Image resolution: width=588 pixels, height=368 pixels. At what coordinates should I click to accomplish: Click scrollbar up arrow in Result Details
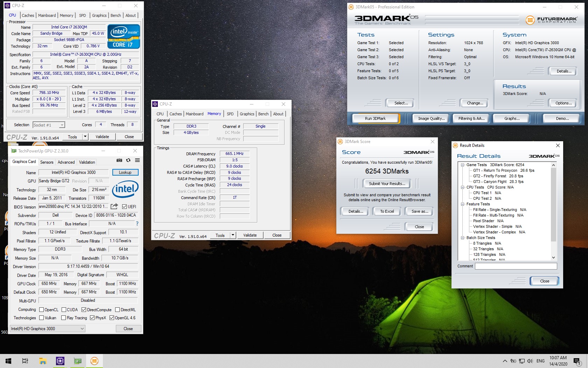pos(553,165)
